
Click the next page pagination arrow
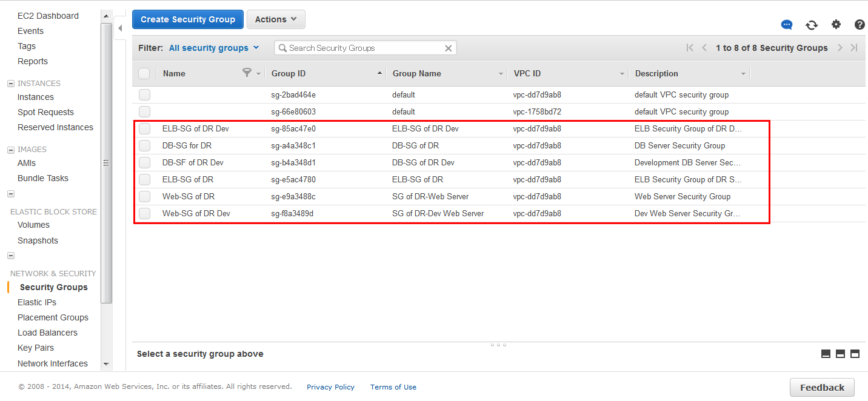[x=840, y=47]
